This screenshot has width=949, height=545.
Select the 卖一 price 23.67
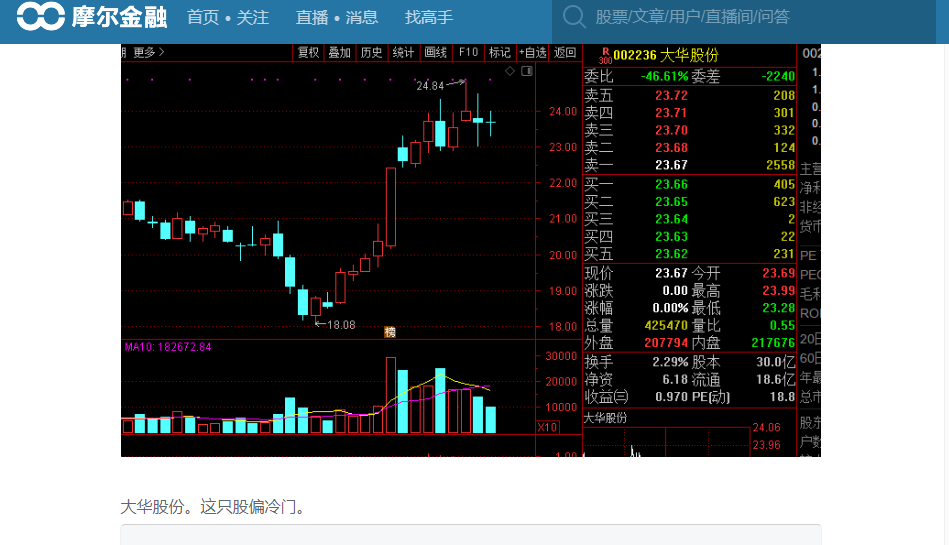[x=671, y=165]
